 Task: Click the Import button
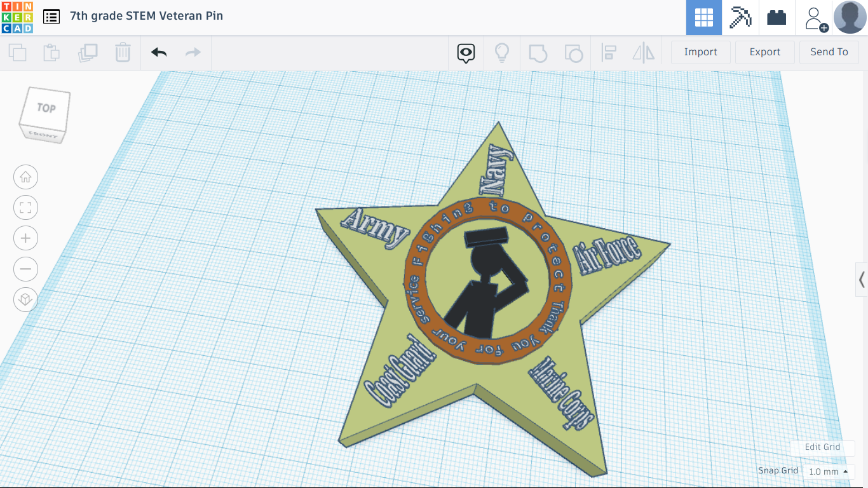tap(701, 52)
